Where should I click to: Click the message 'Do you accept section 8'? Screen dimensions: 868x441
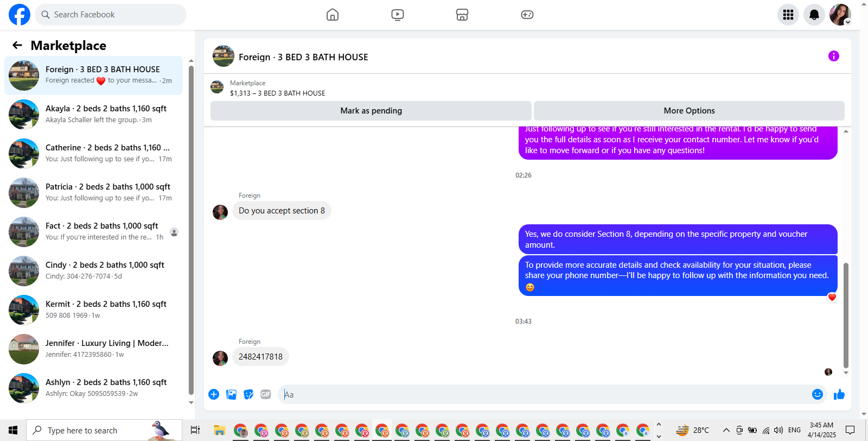[x=282, y=211]
